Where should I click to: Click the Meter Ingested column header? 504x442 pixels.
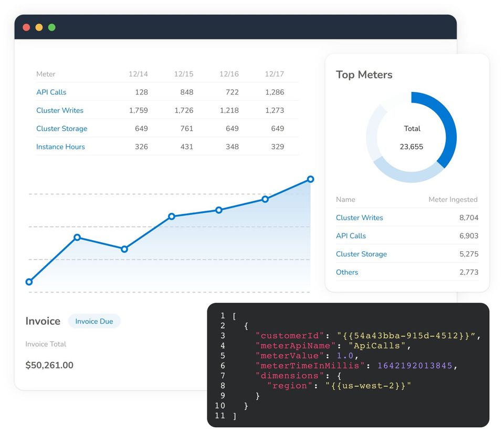pos(453,199)
